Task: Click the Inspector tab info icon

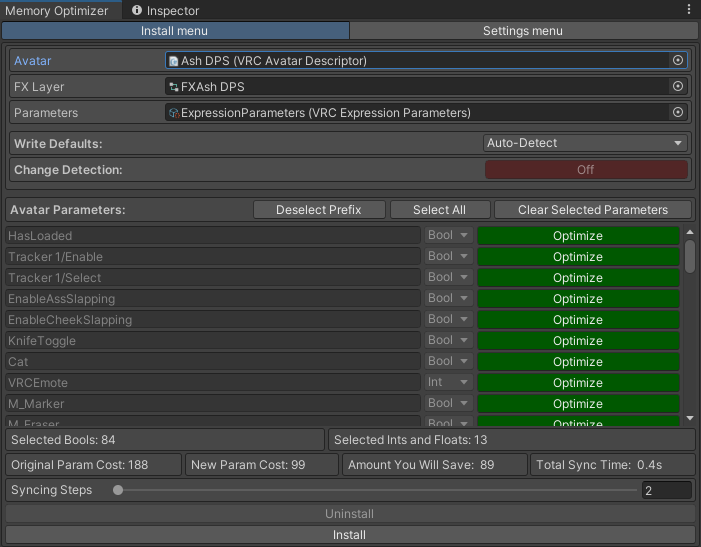Action: 137,10
